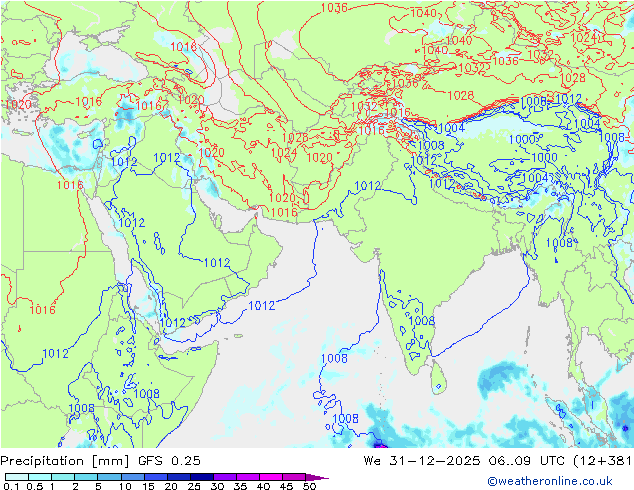Screen dimensions: 634x490
Task: Click the 20–25 mm legend swatch
Action: pyautogui.click(x=179, y=477)
